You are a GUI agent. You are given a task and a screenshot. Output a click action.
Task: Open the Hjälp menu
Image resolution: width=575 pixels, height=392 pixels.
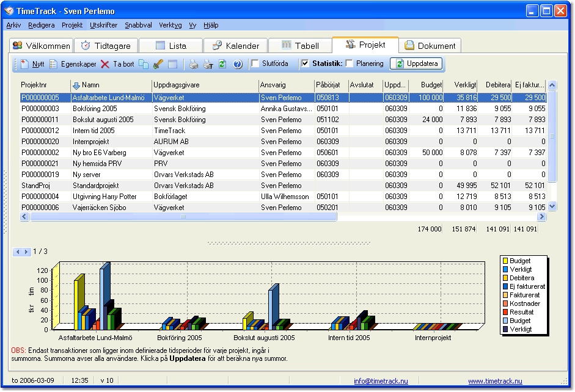(x=211, y=25)
